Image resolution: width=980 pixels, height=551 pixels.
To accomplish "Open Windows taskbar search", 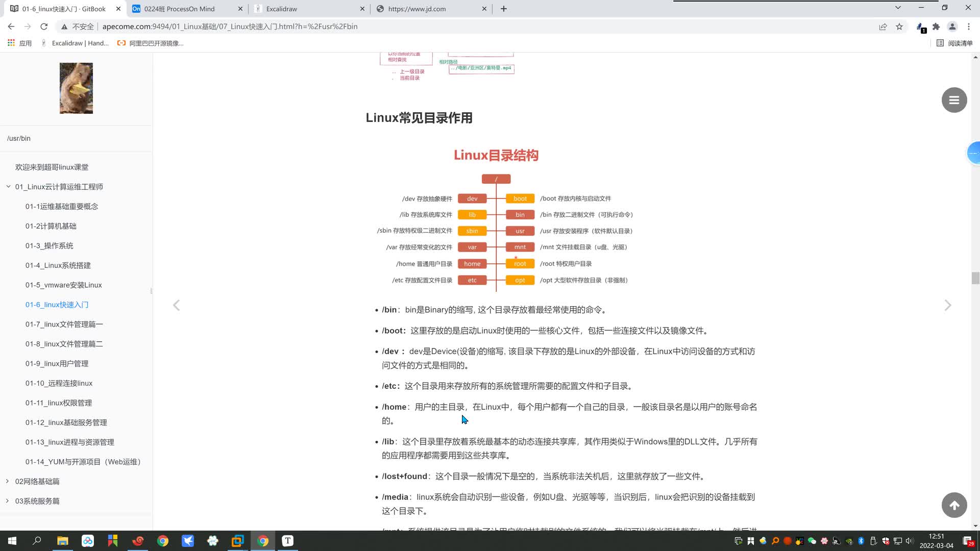I will click(37, 541).
